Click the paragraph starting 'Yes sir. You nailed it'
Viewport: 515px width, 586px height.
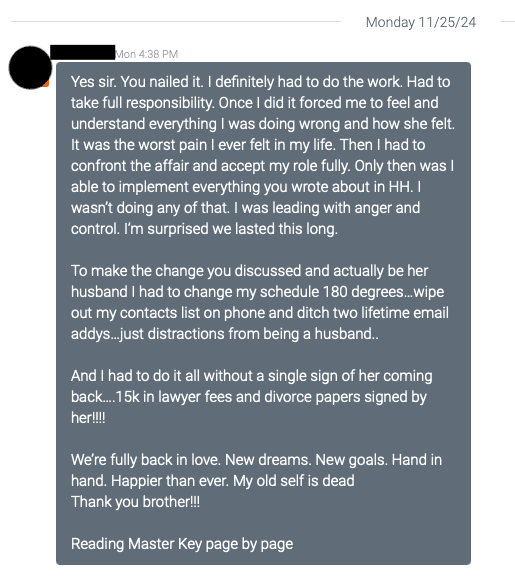(263, 155)
